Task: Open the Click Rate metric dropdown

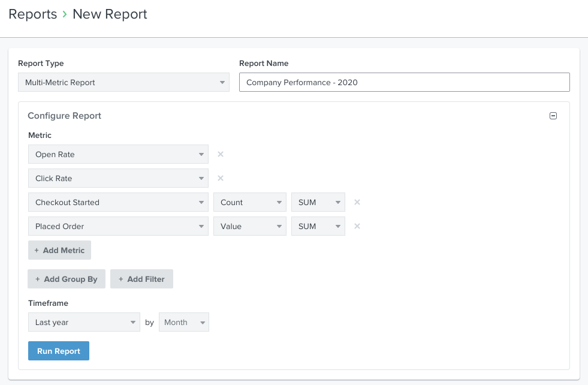Action: click(118, 178)
